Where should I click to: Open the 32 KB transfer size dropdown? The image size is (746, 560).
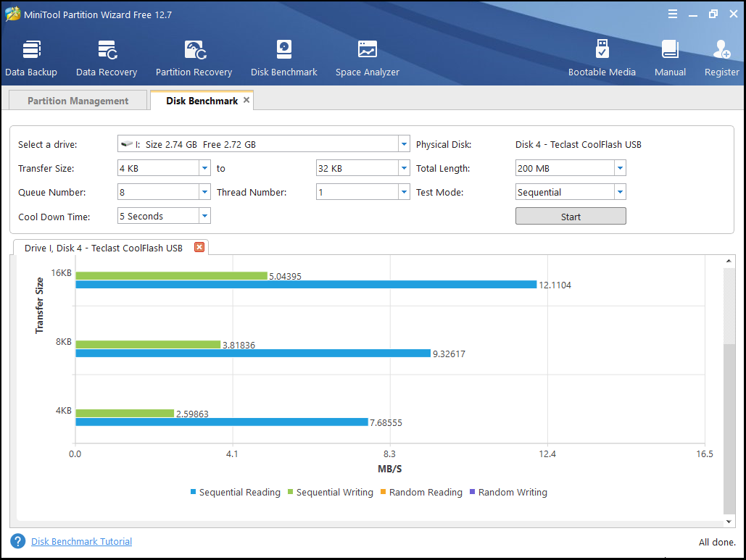(404, 168)
